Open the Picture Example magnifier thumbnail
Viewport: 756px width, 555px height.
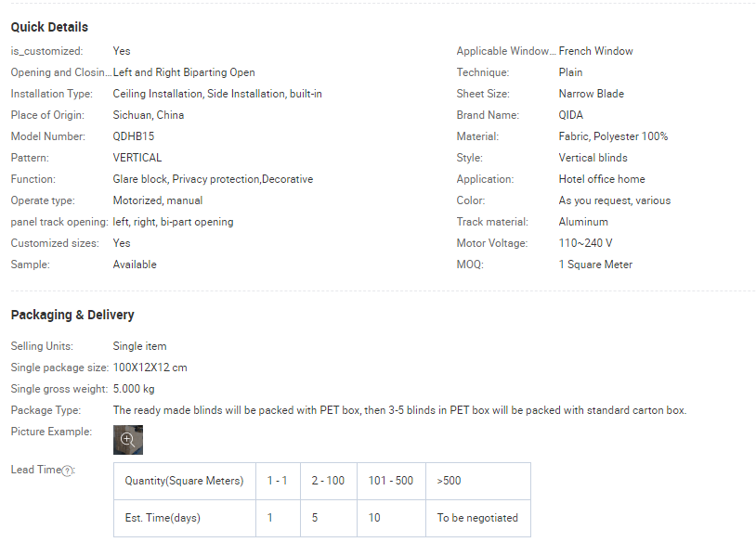(128, 440)
